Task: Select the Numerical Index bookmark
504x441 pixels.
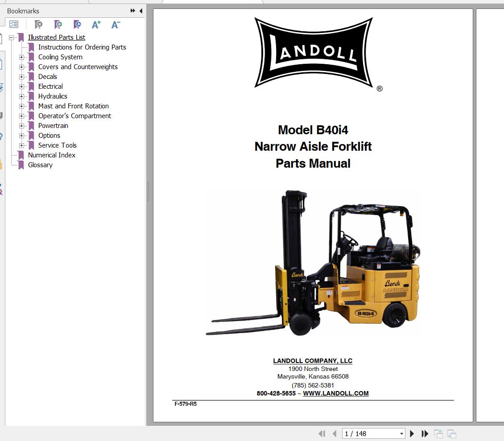Action: coord(51,155)
